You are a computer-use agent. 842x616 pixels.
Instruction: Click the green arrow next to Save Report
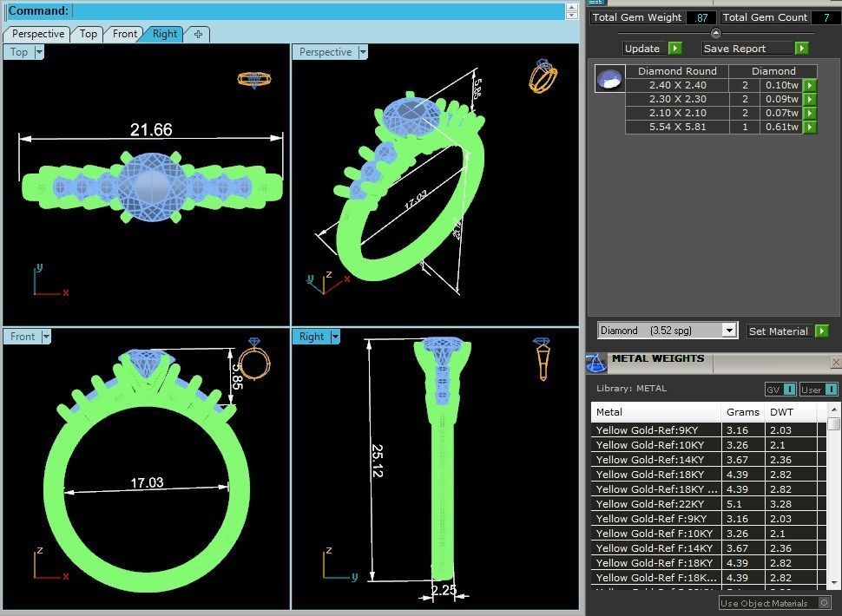[x=801, y=49]
